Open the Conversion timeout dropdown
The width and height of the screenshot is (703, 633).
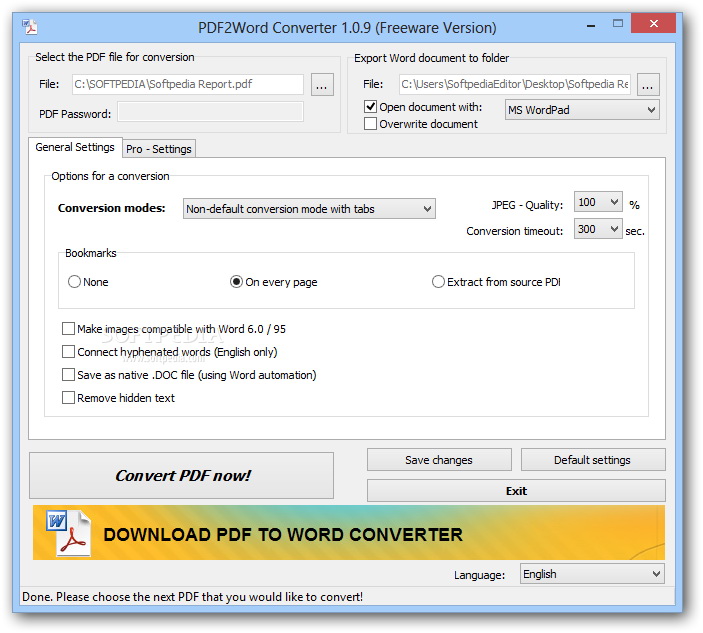point(598,229)
